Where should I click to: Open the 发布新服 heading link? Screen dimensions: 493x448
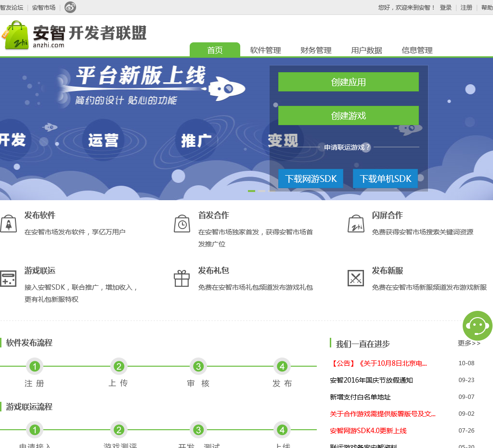click(x=388, y=270)
